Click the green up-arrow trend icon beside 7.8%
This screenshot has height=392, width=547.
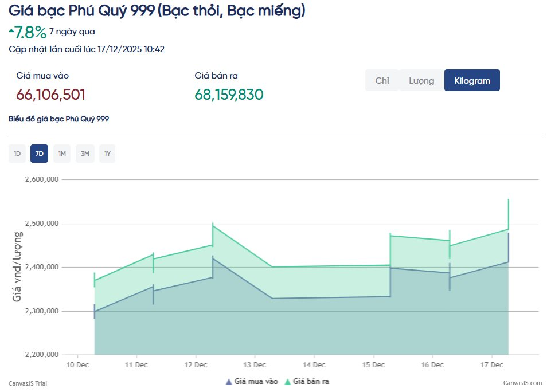pos(11,30)
